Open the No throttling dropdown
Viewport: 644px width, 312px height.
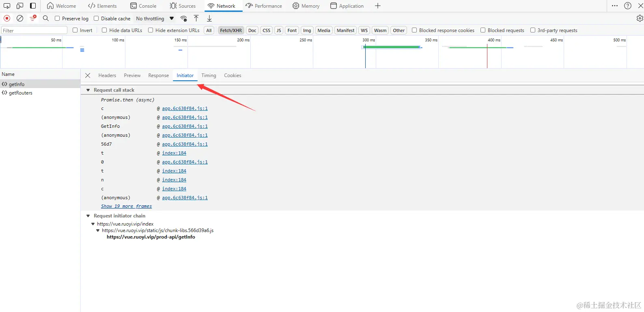(x=155, y=18)
